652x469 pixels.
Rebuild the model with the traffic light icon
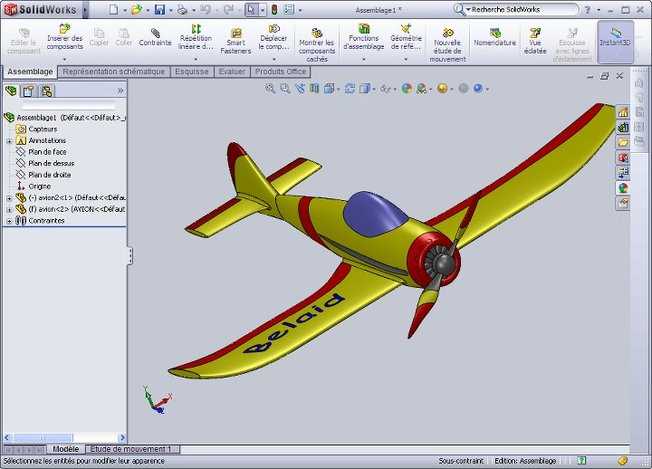tap(274, 10)
